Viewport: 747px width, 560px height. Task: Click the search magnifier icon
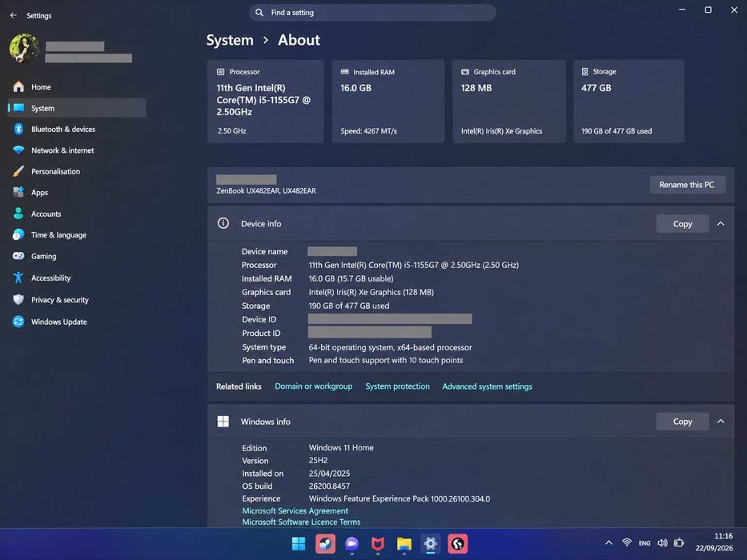point(259,12)
